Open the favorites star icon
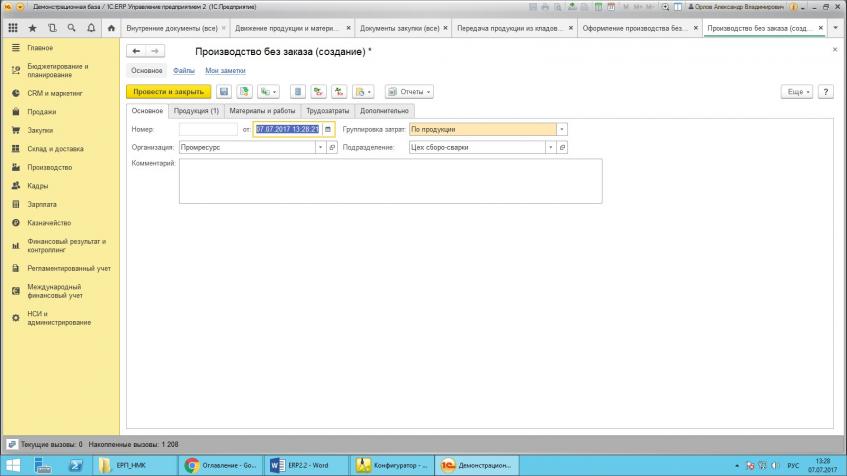 [33, 28]
